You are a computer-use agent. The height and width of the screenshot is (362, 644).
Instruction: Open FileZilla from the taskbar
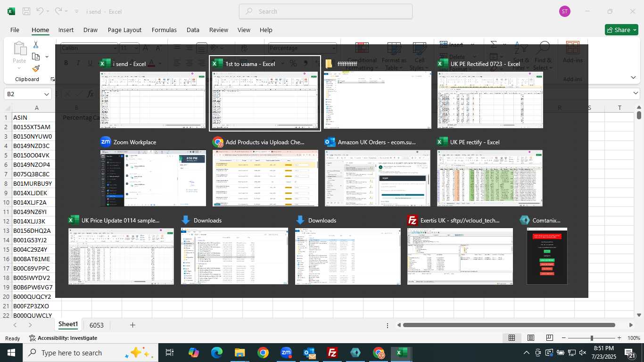tap(333, 353)
